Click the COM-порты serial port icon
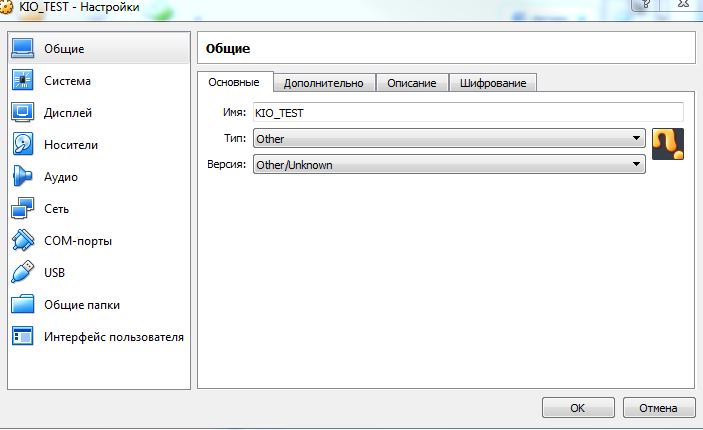The height and width of the screenshot is (430, 703). click(x=23, y=241)
